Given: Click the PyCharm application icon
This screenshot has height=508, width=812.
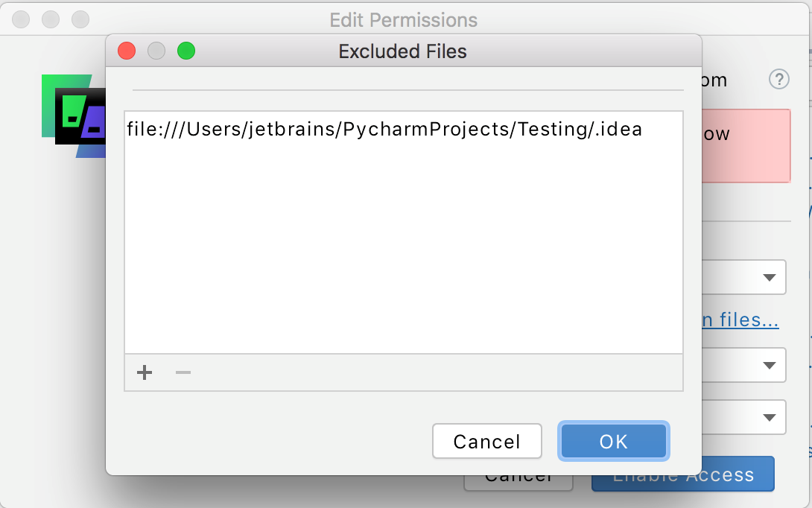Looking at the screenshot, I should (78, 112).
